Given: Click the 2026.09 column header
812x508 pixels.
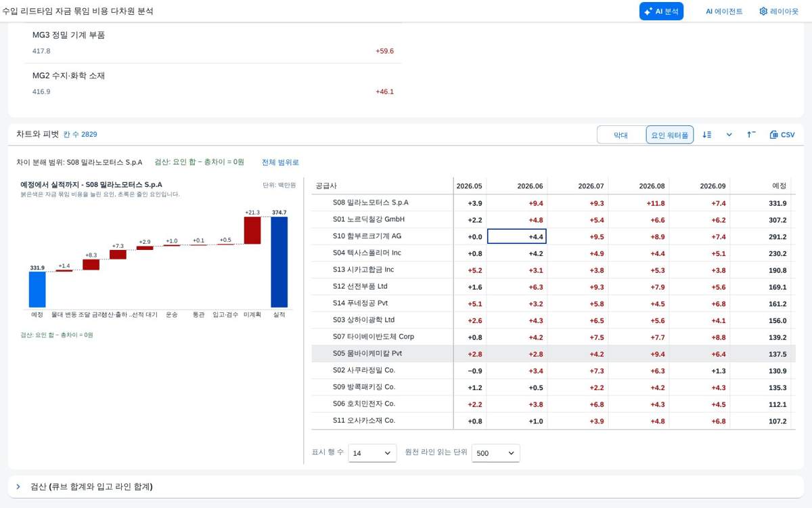Looking at the screenshot, I should click(700, 186).
